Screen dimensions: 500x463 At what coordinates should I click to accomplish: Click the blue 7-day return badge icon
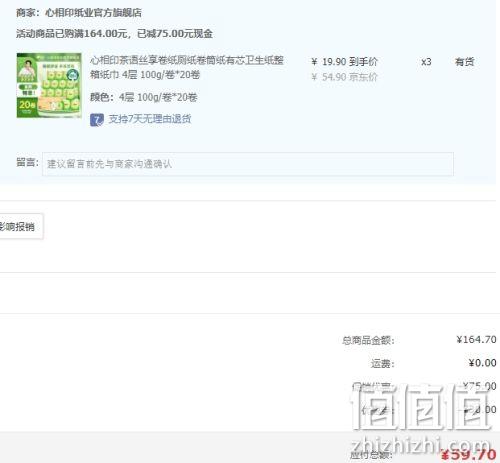pos(97,120)
